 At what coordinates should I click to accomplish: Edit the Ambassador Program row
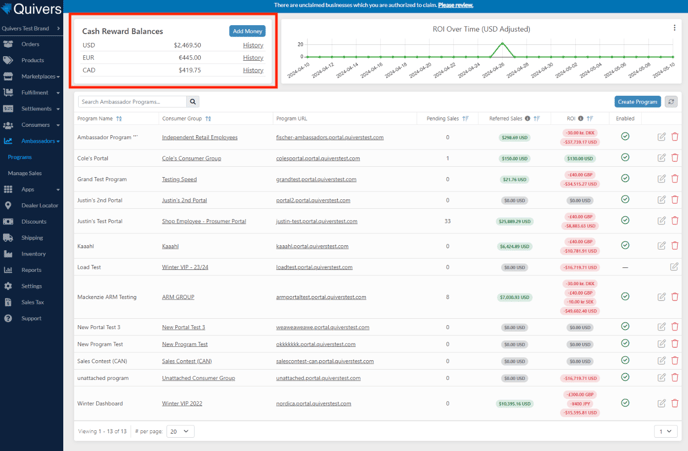[661, 137]
